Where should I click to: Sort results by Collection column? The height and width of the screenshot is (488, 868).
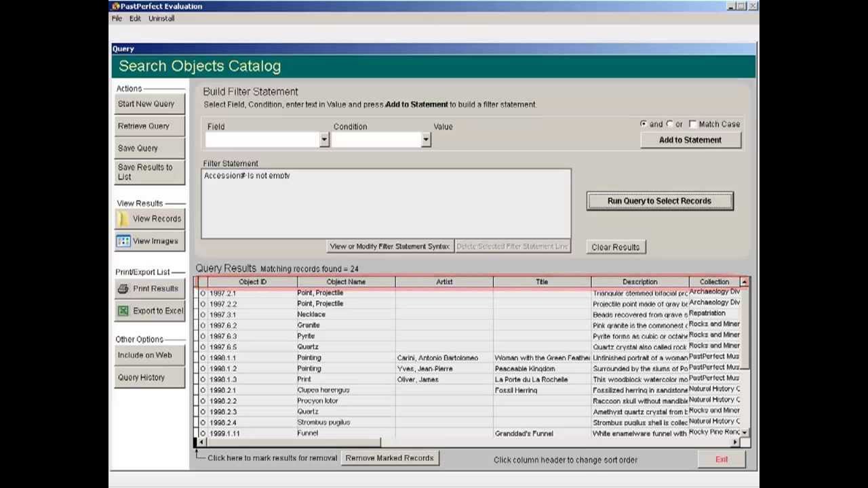714,282
